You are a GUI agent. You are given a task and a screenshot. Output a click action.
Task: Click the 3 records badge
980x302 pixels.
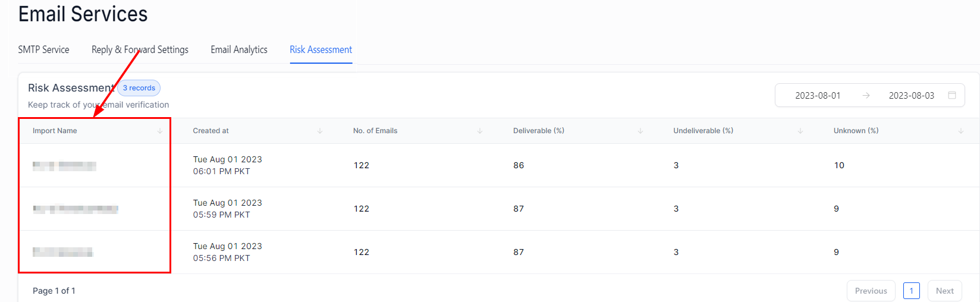pyautogui.click(x=139, y=88)
